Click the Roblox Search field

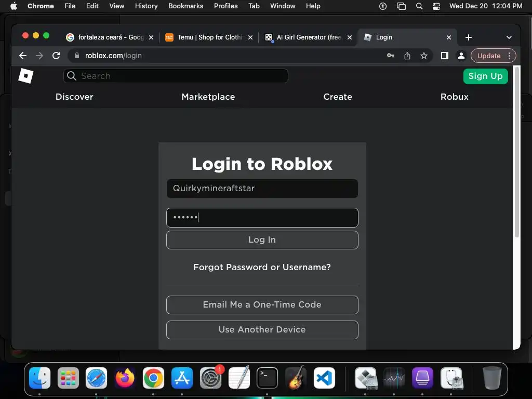(176, 76)
